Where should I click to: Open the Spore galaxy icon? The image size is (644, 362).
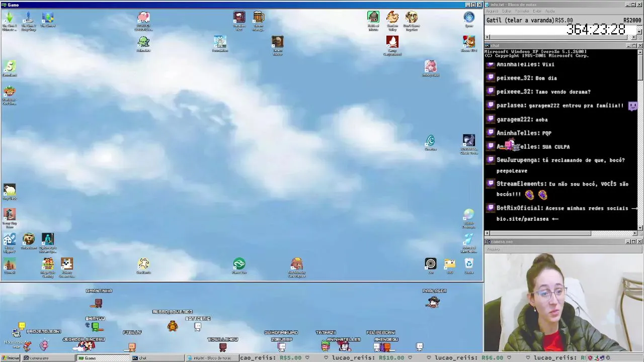469,20
